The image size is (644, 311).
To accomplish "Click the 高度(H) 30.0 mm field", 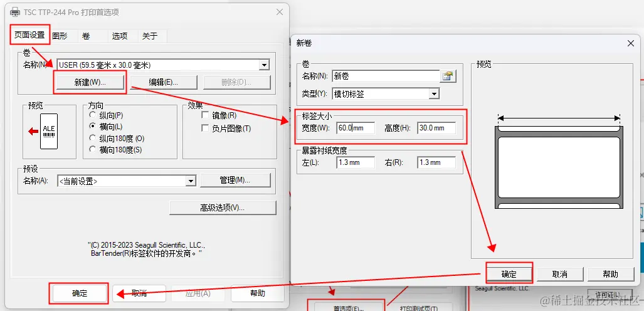I will [x=436, y=128].
